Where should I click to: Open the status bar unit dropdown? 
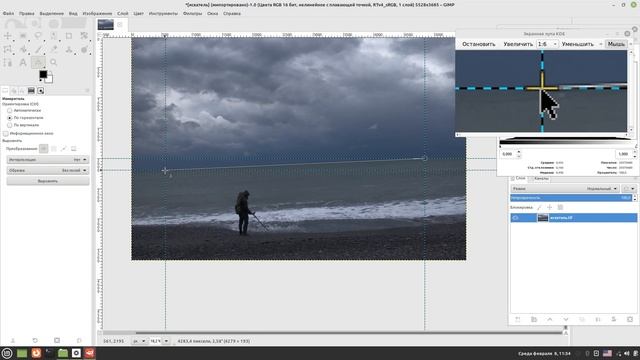[139, 341]
